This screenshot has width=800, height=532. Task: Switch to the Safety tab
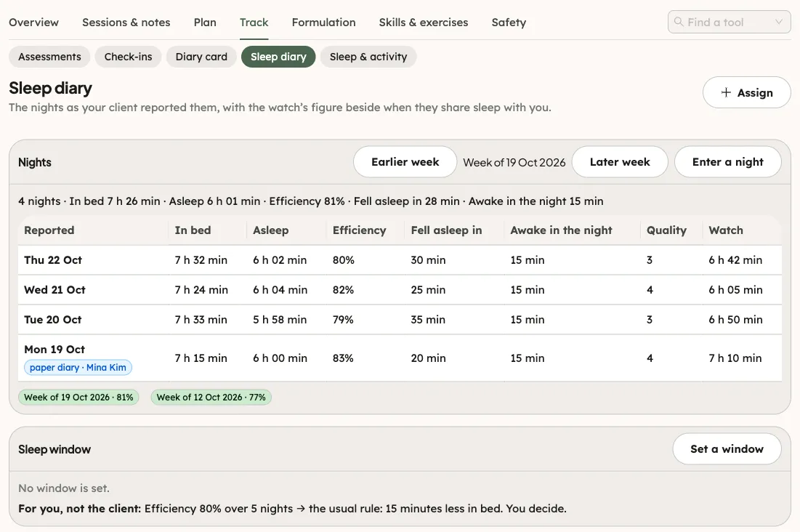pyautogui.click(x=509, y=23)
